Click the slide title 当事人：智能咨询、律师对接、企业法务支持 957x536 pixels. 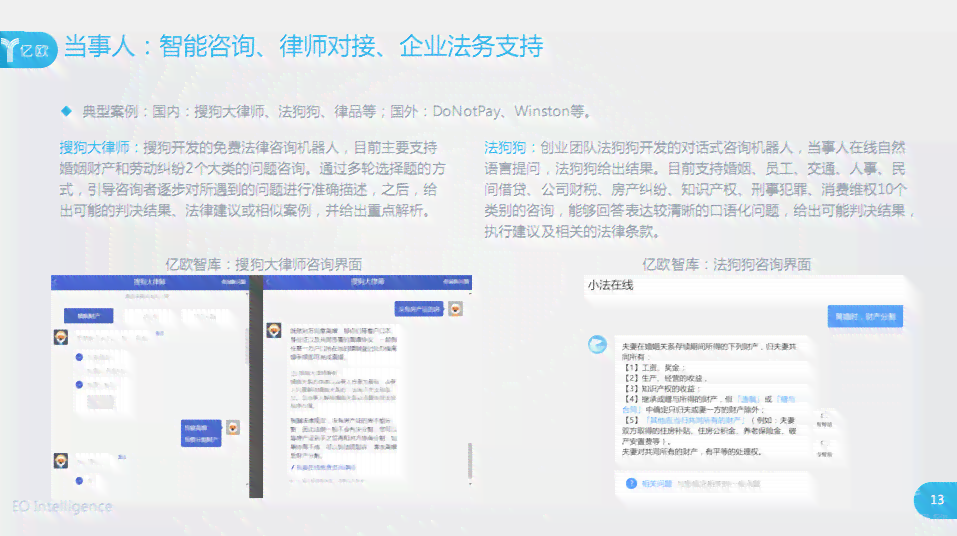303,46
